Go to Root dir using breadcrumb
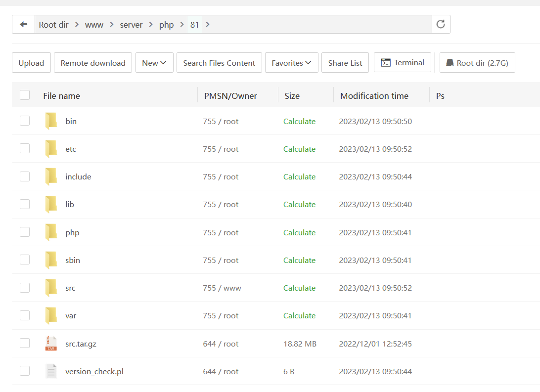 [x=53, y=24]
